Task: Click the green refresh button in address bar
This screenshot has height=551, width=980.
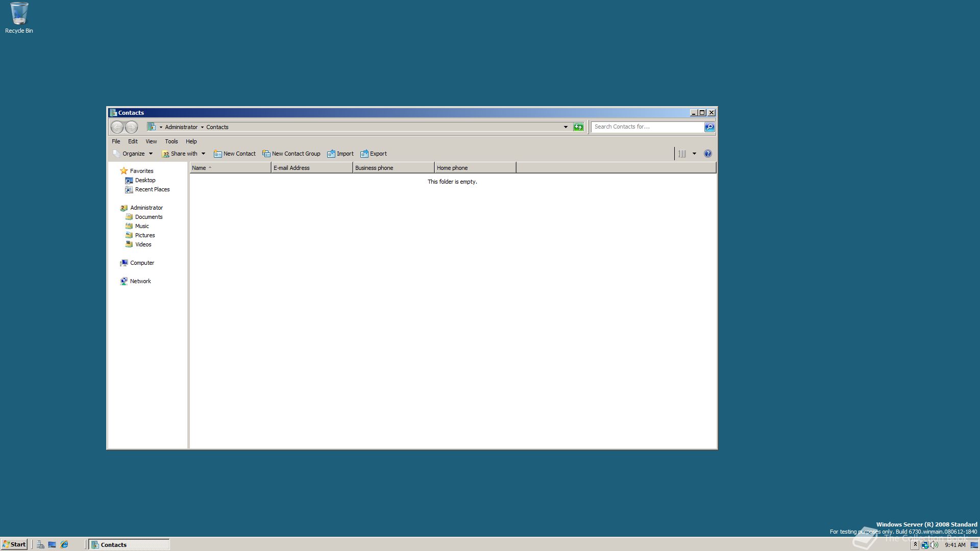Action: click(x=578, y=127)
